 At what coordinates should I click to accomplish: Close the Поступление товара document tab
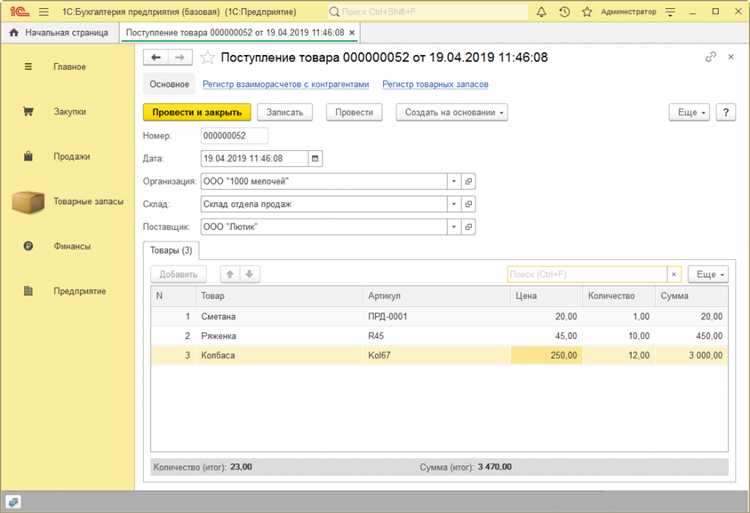(352, 33)
